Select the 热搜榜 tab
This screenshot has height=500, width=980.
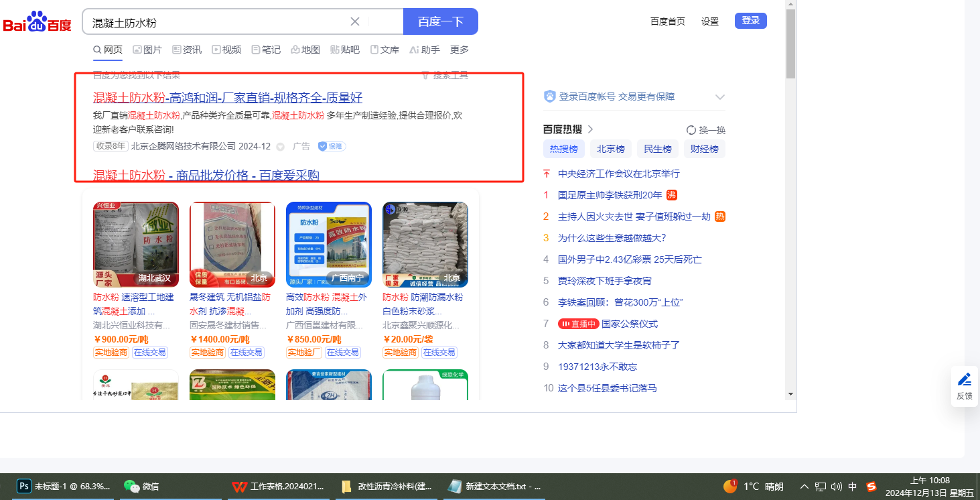coord(563,149)
